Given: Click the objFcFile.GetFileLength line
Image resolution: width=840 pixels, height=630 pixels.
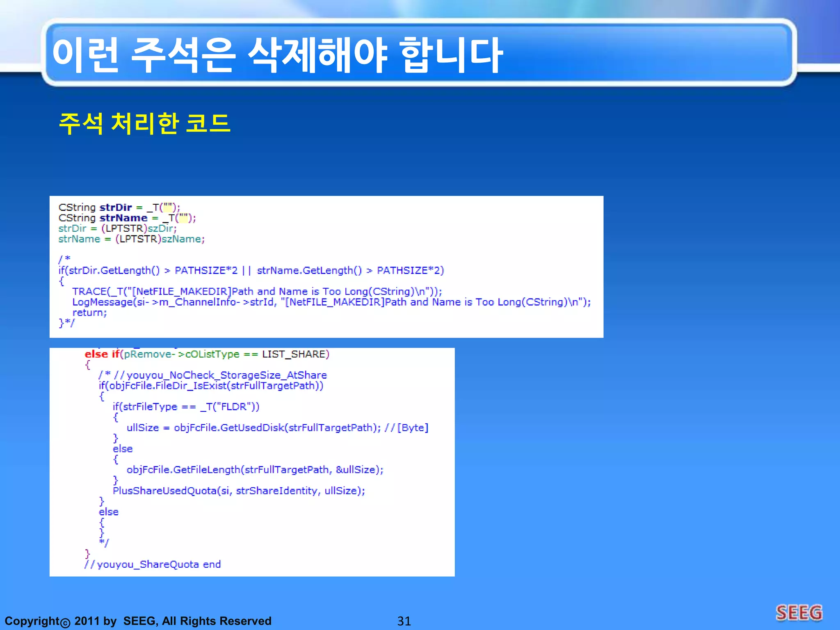Looking at the screenshot, I should 255,470.
